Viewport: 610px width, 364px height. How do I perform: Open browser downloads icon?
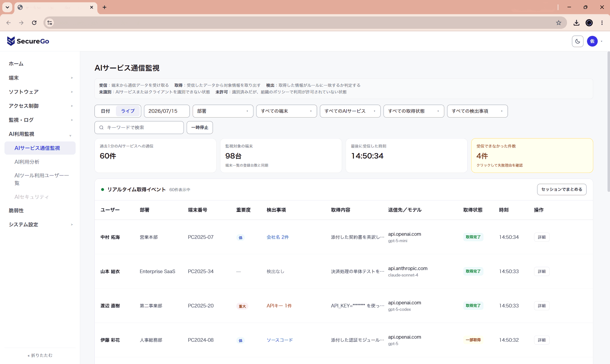pos(576,23)
